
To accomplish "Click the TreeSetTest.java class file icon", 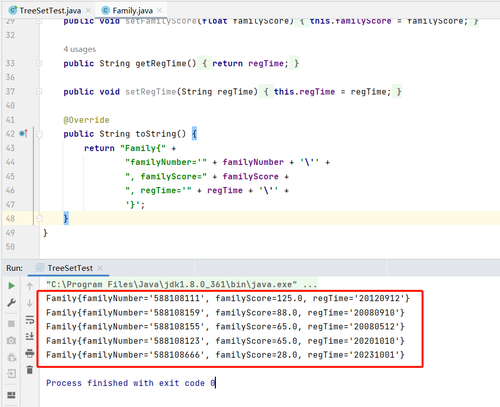I will (13, 10).
